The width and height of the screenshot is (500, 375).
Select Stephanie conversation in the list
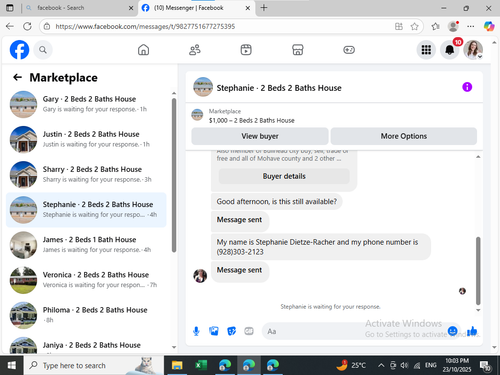(x=86, y=210)
